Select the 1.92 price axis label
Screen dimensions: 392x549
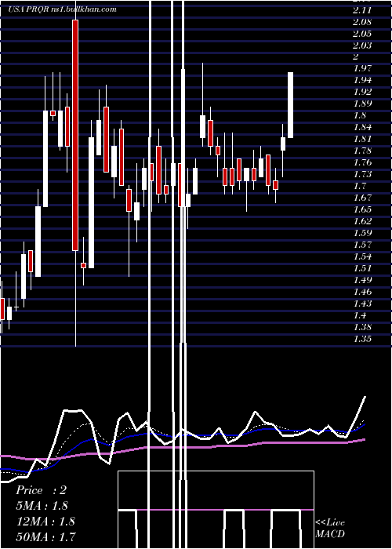362,92
